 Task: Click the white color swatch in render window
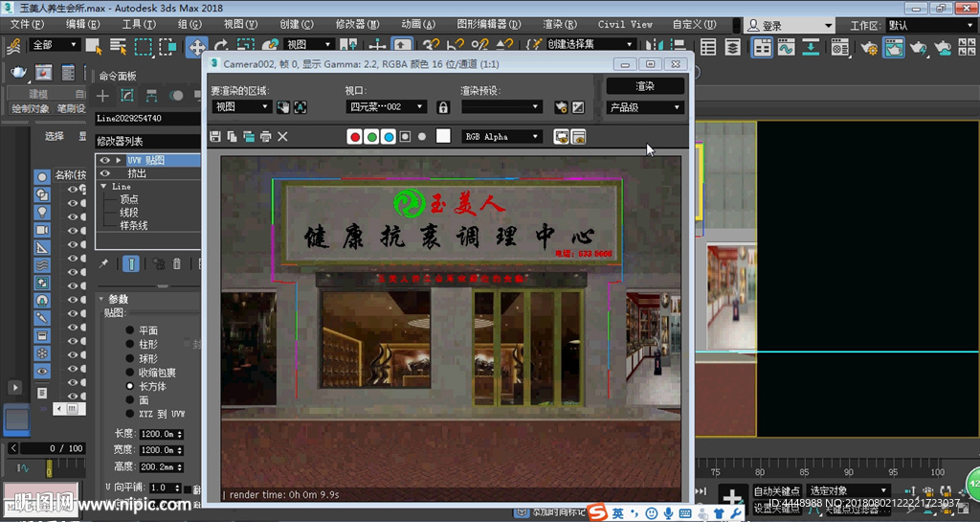tap(442, 137)
